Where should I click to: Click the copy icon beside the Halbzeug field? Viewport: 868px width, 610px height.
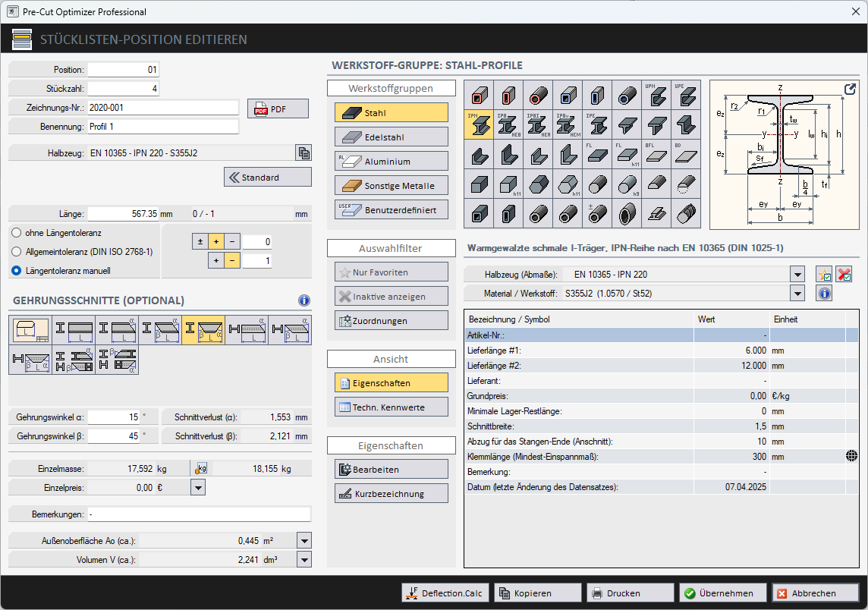pos(303,152)
